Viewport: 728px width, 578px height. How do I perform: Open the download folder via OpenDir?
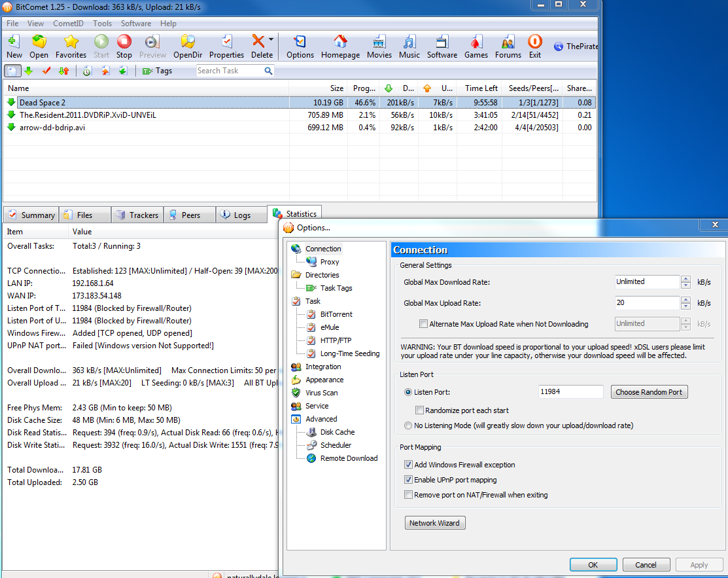[x=188, y=46]
